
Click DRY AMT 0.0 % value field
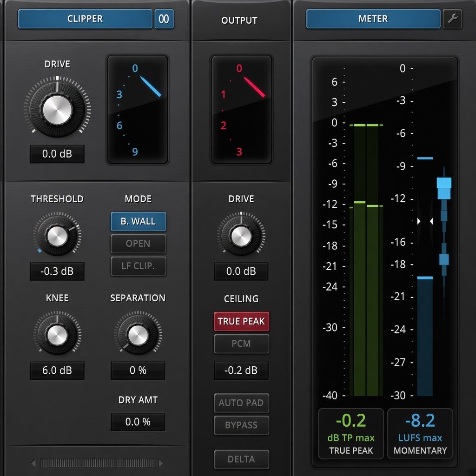138,422
